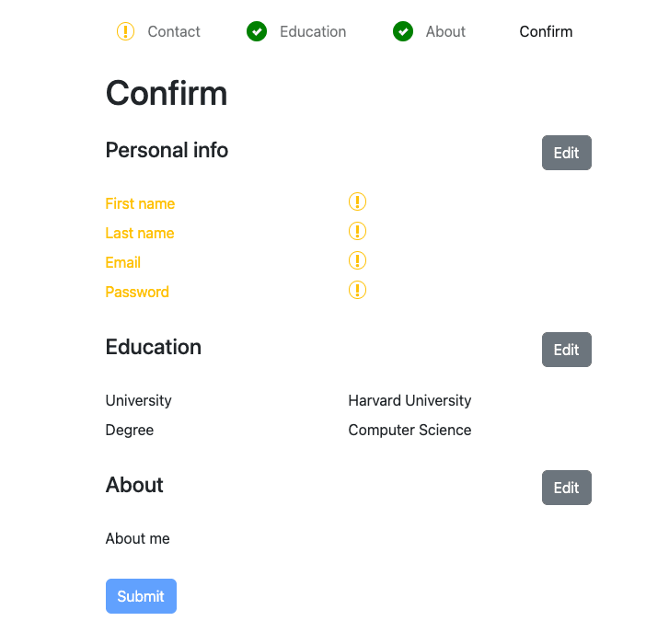The width and height of the screenshot is (669, 644).
Task: Submit the form
Action: point(141,596)
